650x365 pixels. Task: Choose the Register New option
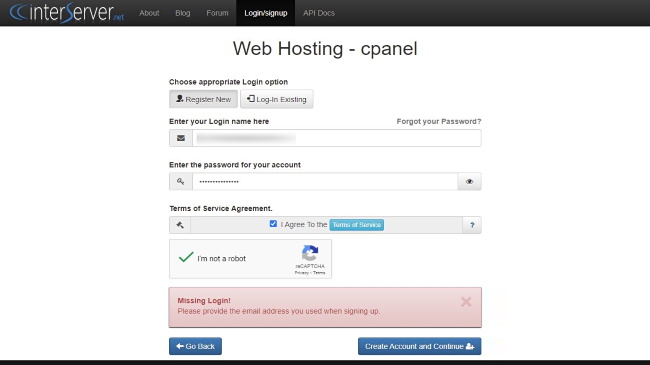click(x=204, y=99)
